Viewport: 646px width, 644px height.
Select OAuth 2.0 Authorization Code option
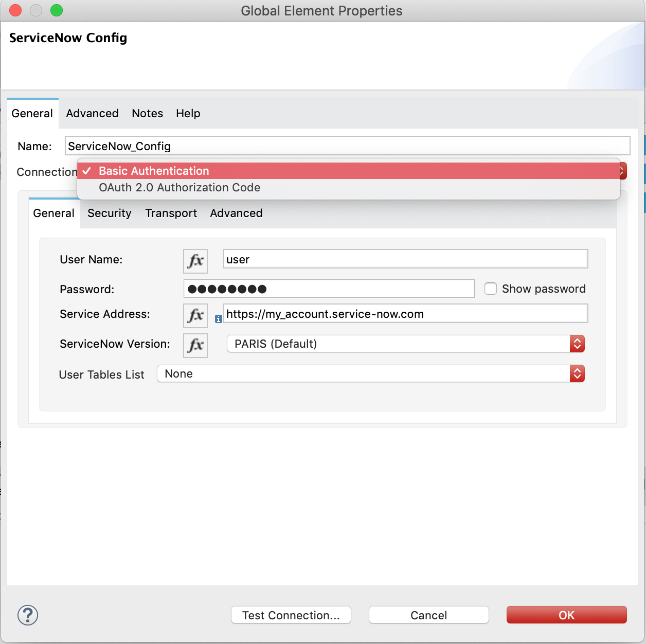(x=179, y=187)
